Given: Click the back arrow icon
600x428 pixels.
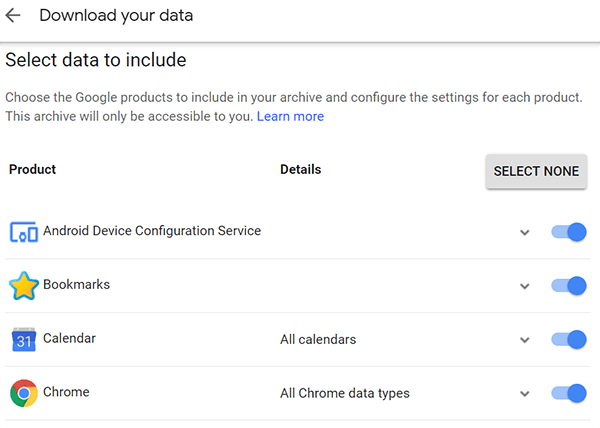Looking at the screenshot, I should (x=14, y=16).
